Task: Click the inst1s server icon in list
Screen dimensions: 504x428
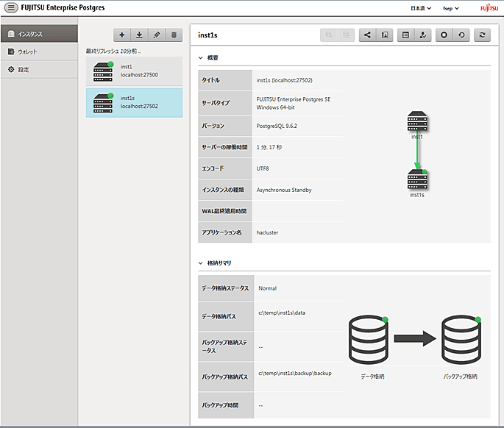Action: tap(103, 103)
